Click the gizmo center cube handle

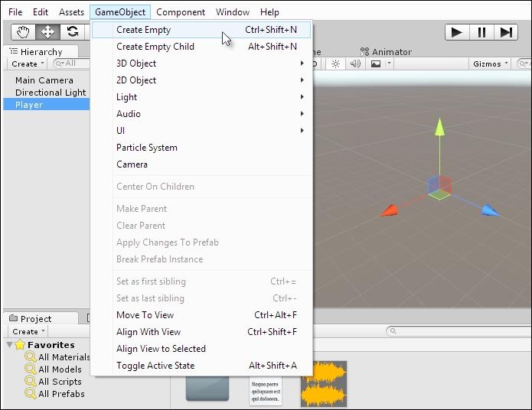(439, 187)
